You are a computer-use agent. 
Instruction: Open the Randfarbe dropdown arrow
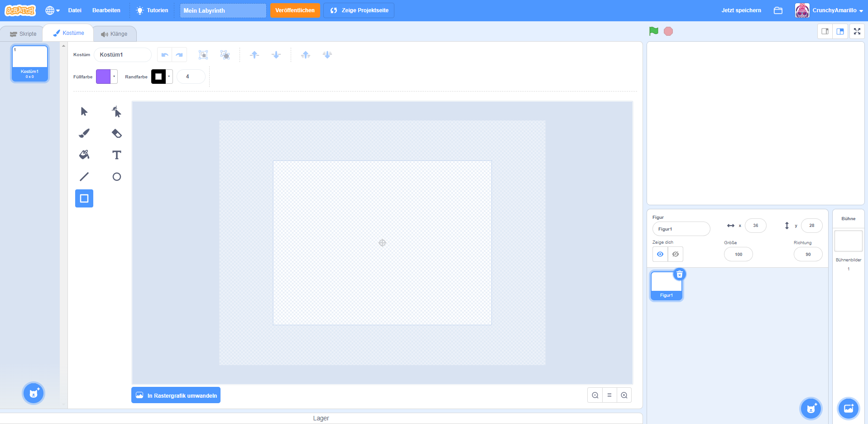tap(169, 77)
